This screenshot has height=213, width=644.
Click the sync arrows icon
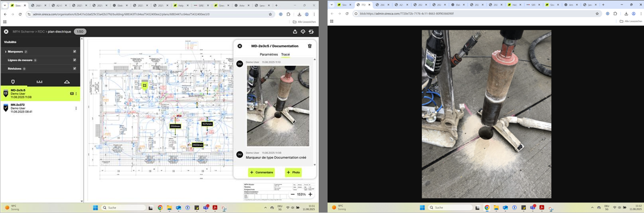[x=311, y=32]
